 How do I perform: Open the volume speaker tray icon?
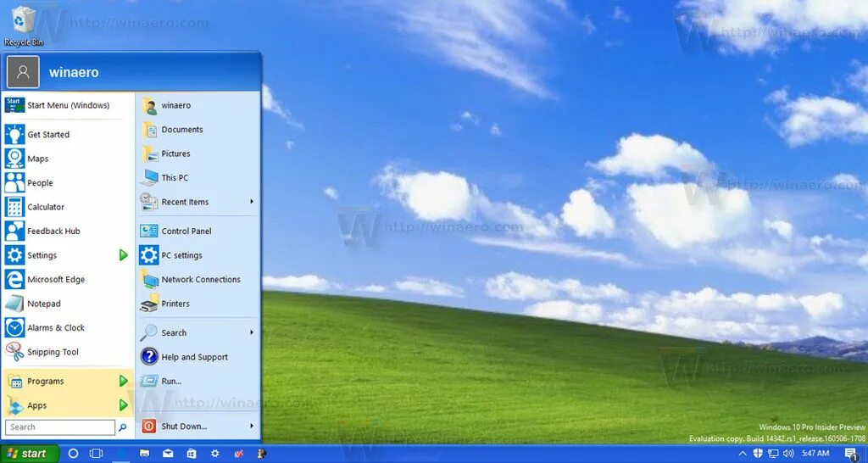pyautogui.click(x=788, y=454)
